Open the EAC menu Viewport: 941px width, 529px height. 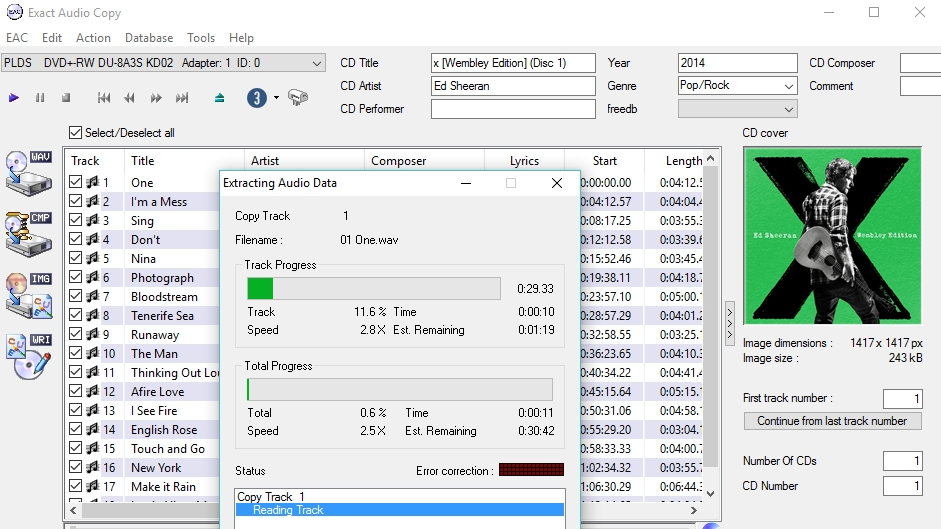17,38
